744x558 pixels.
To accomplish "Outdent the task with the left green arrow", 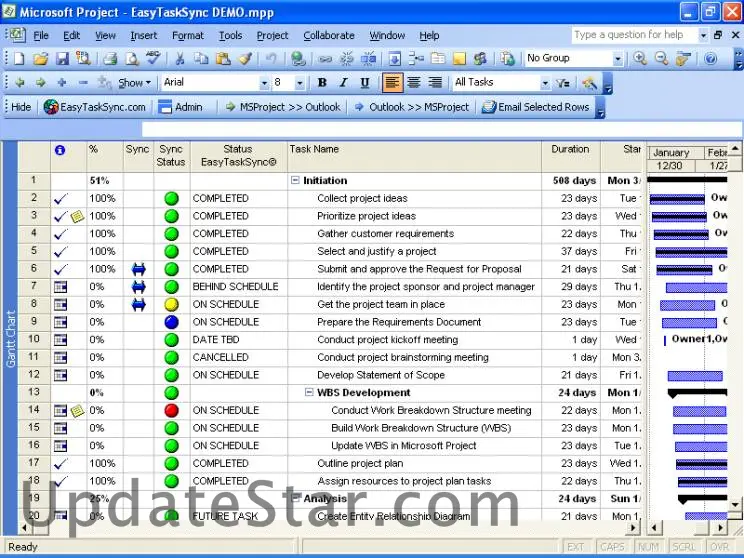I will click(19, 83).
